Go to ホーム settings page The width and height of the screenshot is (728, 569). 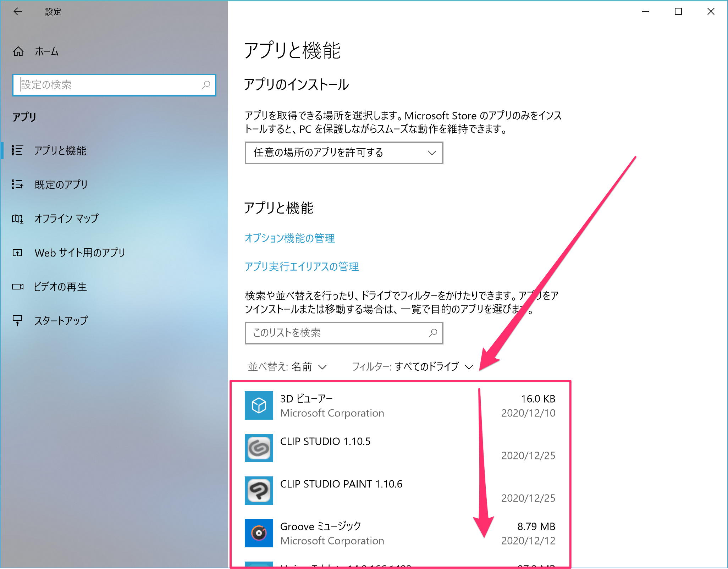[114, 52]
